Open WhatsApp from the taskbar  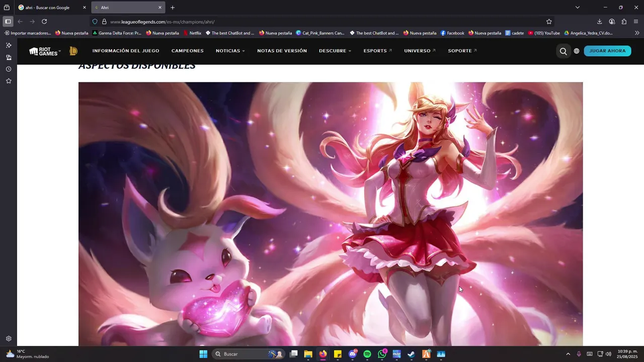[382, 354]
